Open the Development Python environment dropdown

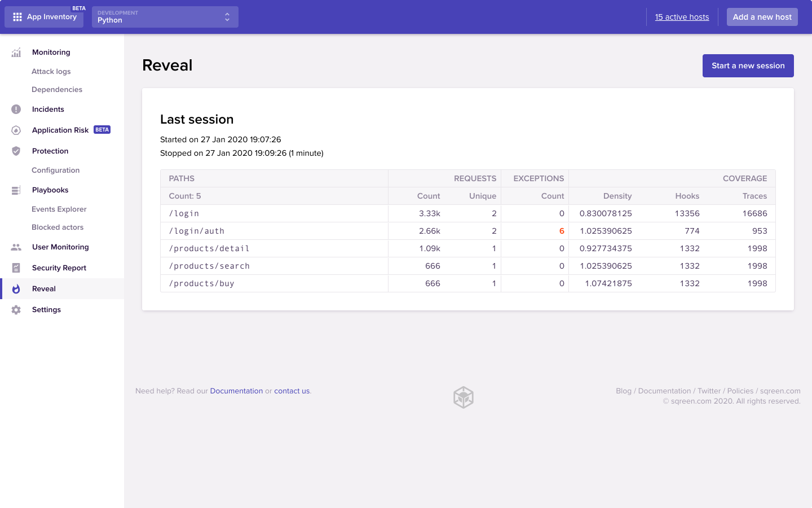click(165, 17)
